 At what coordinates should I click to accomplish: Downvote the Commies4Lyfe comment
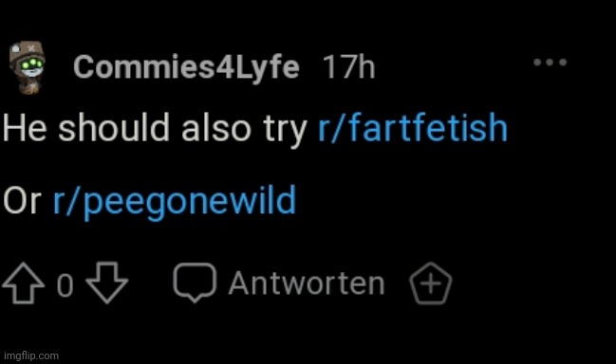(x=107, y=282)
